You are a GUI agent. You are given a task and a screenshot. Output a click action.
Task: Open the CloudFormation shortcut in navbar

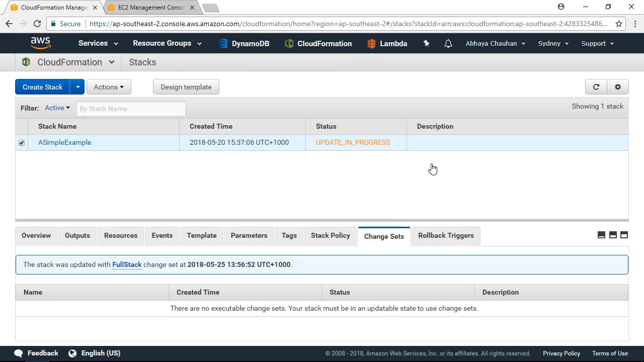318,44
